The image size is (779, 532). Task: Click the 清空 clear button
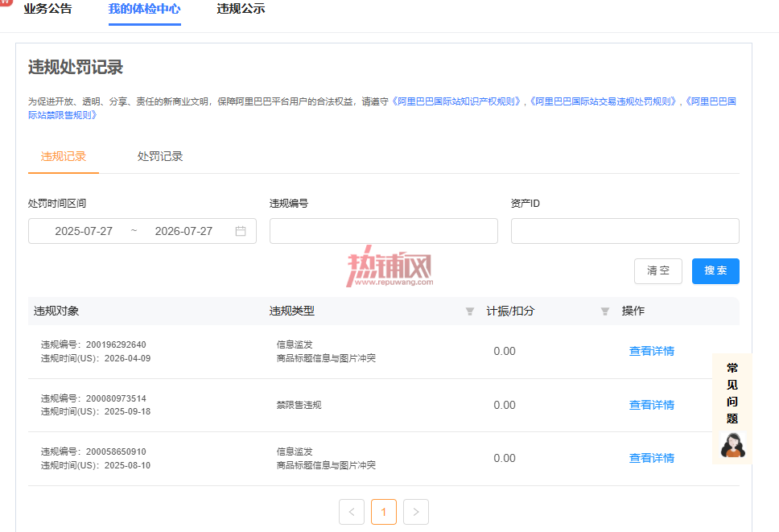[x=657, y=270]
